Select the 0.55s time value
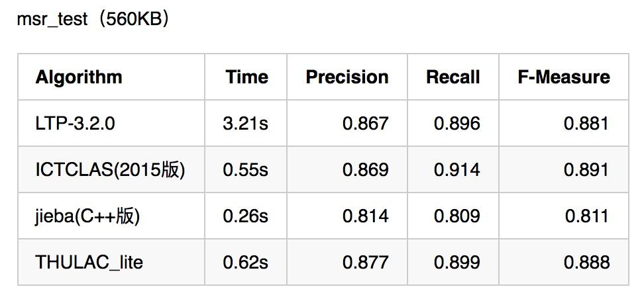The image size is (644, 301). [246, 170]
